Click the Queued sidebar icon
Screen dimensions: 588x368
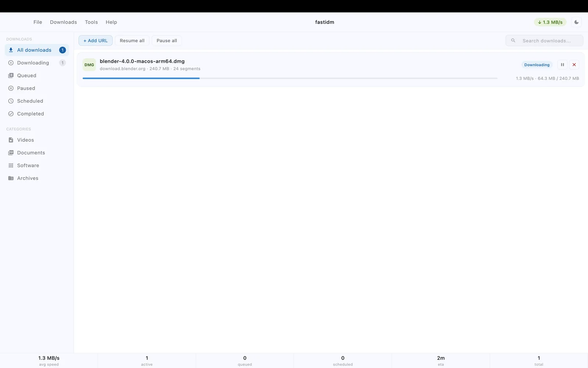(11, 75)
